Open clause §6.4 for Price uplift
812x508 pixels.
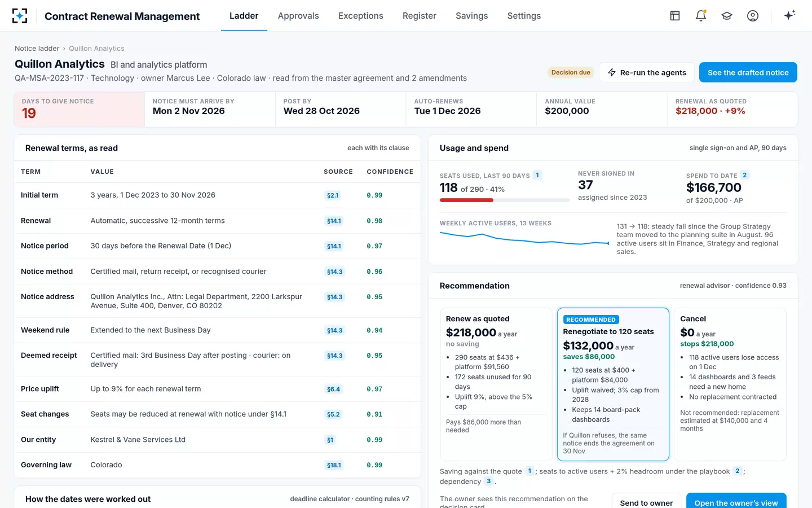[x=333, y=389]
